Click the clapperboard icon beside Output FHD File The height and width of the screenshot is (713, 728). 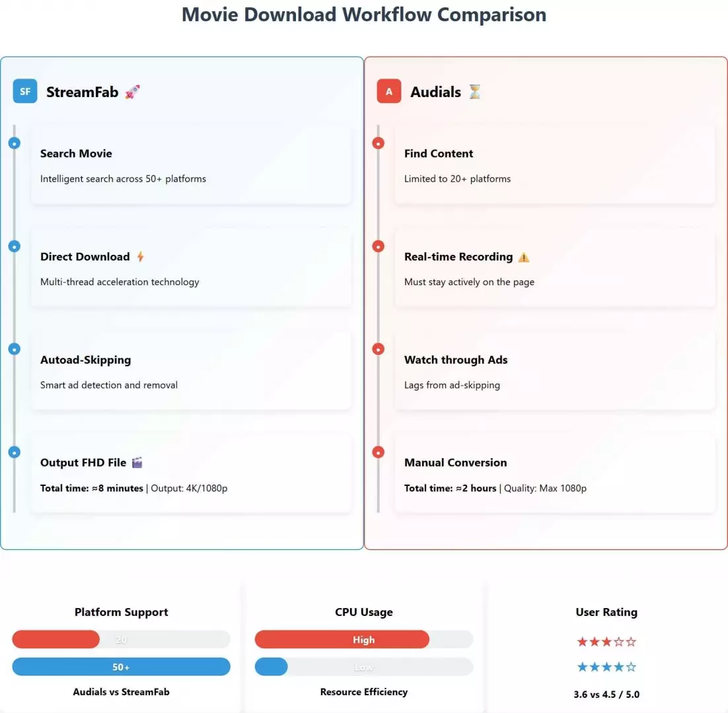137,463
